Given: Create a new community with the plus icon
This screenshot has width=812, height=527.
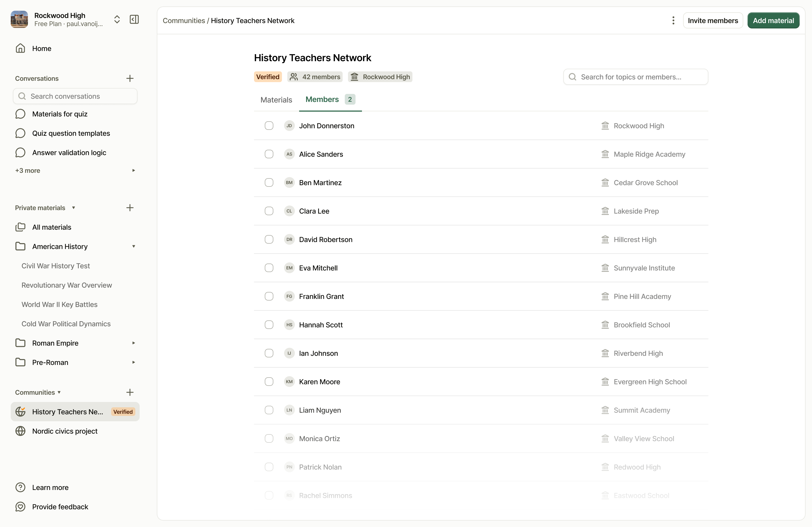Looking at the screenshot, I should coord(130,392).
